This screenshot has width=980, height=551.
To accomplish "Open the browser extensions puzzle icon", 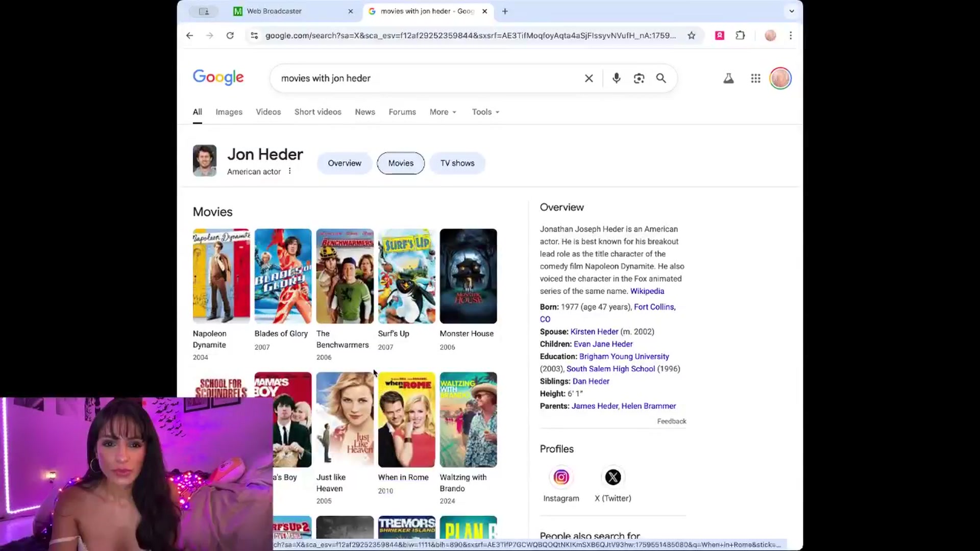I will pyautogui.click(x=740, y=35).
